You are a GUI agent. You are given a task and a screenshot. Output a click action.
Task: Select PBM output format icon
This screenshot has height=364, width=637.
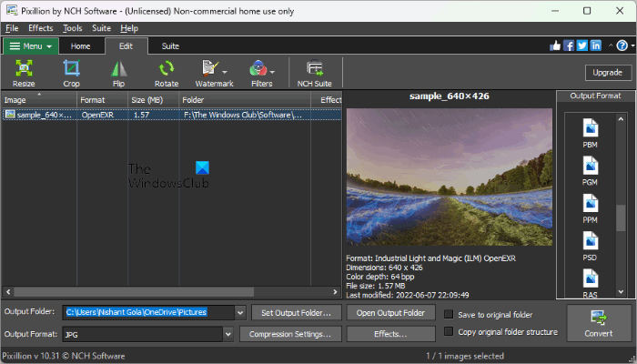591,127
